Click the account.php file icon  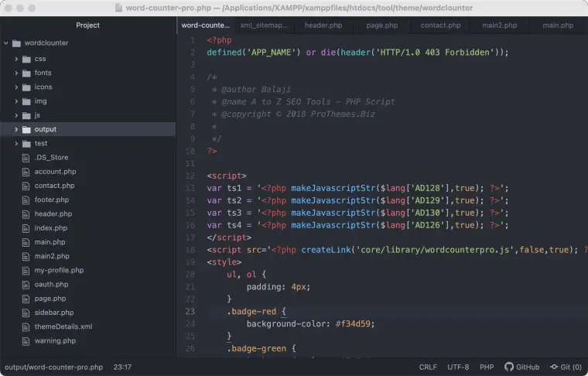tap(26, 172)
